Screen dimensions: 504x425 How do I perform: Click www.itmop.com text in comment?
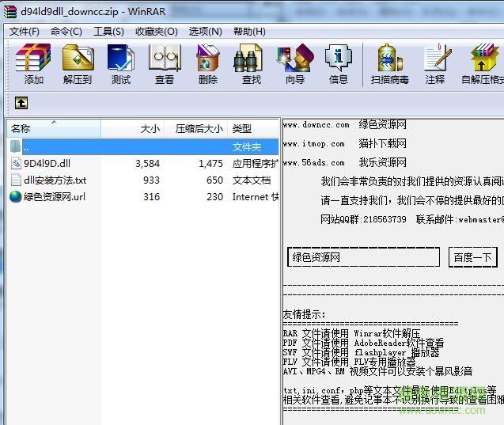pos(313,144)
